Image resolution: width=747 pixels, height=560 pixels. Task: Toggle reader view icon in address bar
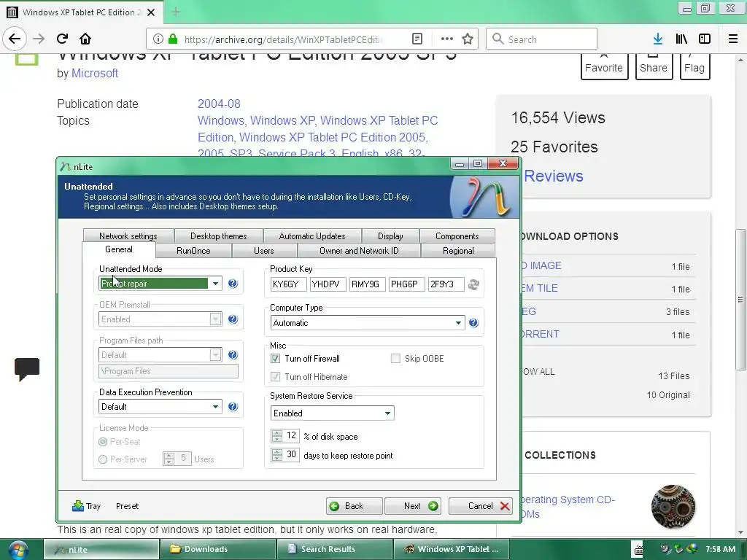[x=417, y=39]
